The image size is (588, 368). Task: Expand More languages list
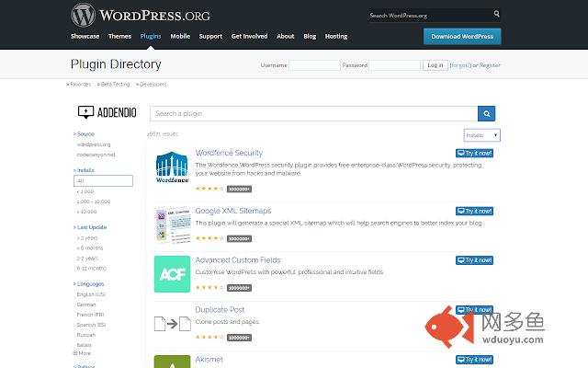[x=82, y=353]
